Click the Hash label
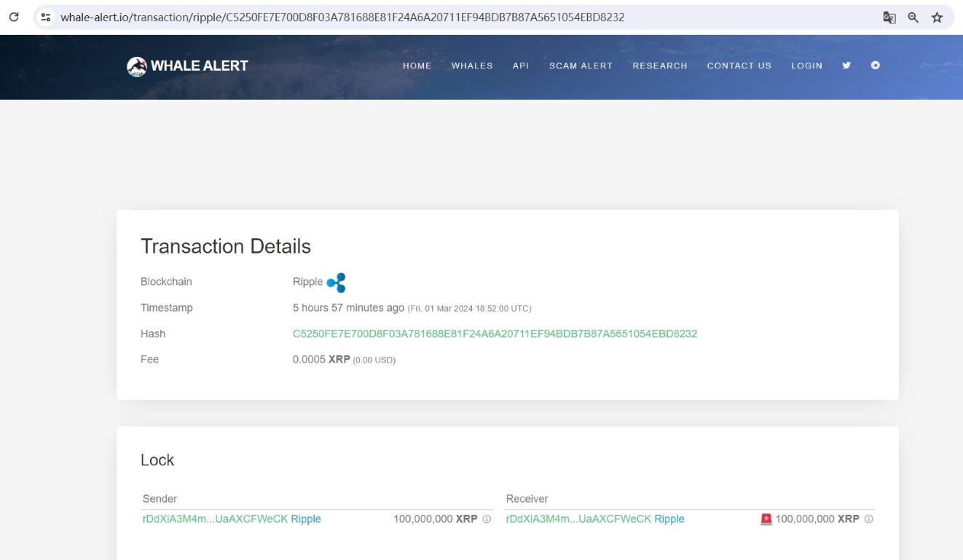 tap(153, 334)
